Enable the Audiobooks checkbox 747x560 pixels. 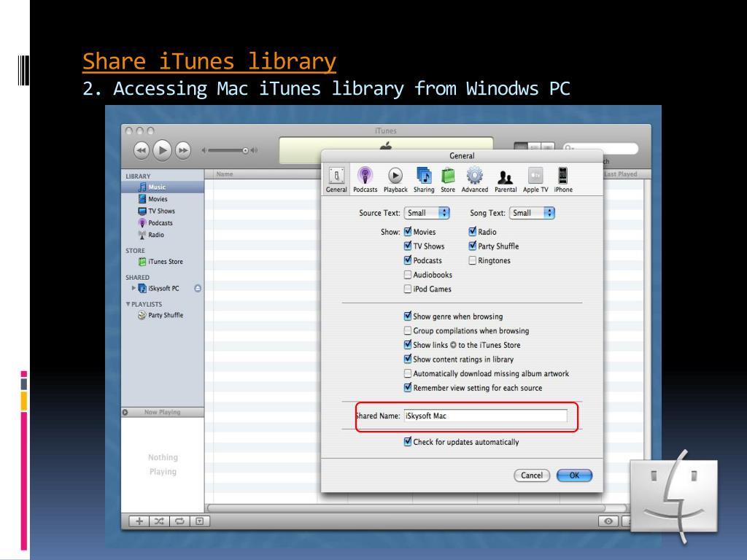click(408, 275)
